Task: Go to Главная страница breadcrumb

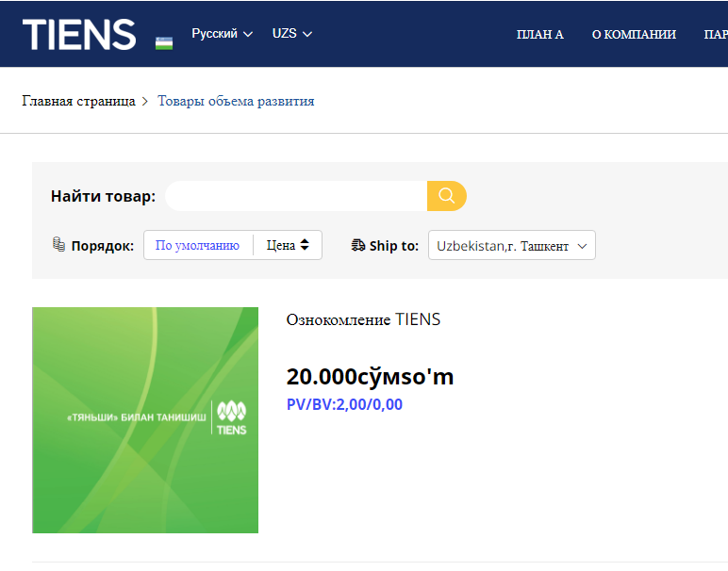Action: tap(78, 101)
